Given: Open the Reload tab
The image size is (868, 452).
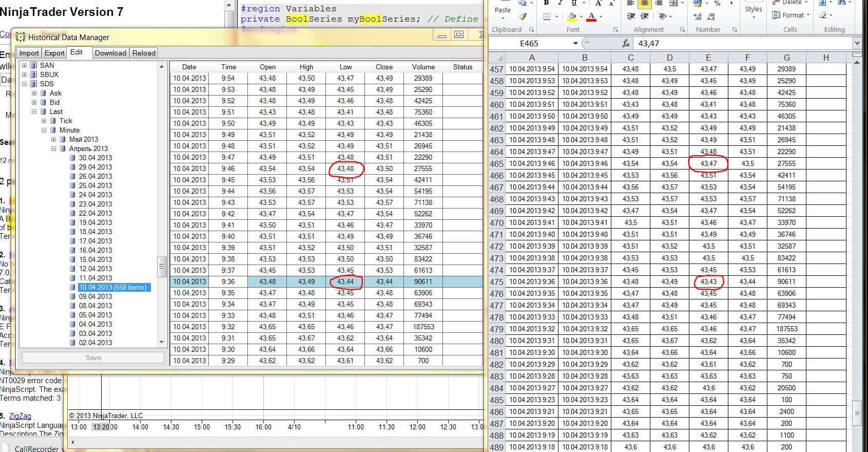Looking at the screenshot, I should (144, 53).
